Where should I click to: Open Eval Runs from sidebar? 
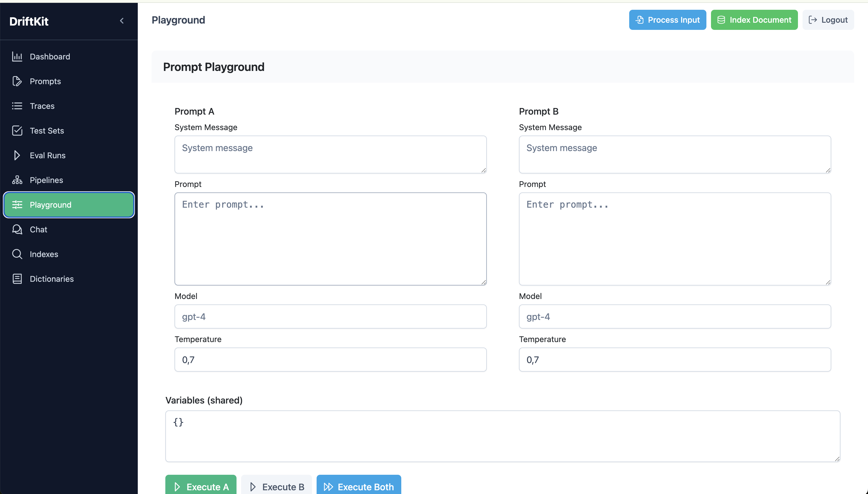point(69,155)
